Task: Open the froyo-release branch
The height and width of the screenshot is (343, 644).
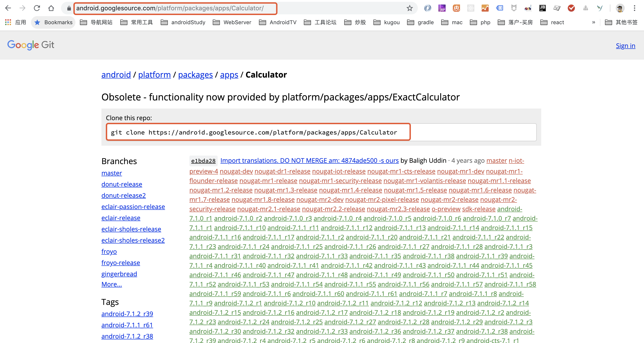Action: [121, 263]
